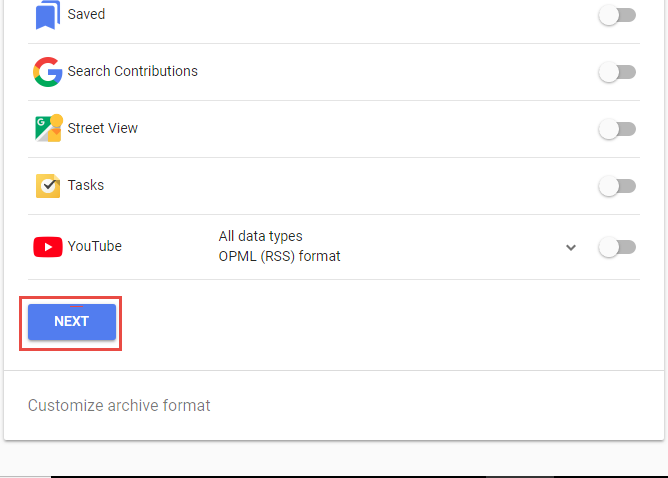
Task: Select the YouTube label
Action: click(x=95, y=246)
